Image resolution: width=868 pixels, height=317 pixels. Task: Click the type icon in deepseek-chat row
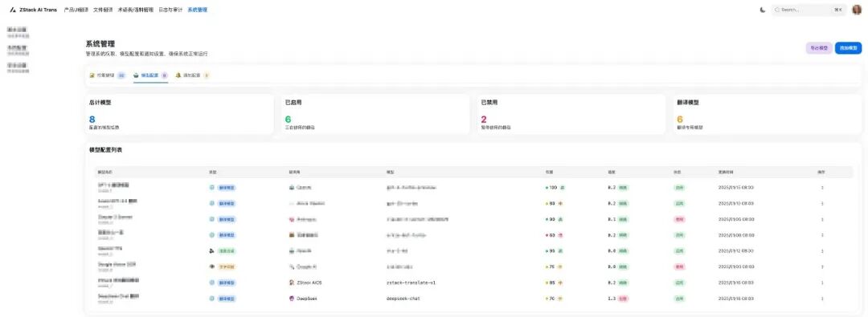(211, 299)
